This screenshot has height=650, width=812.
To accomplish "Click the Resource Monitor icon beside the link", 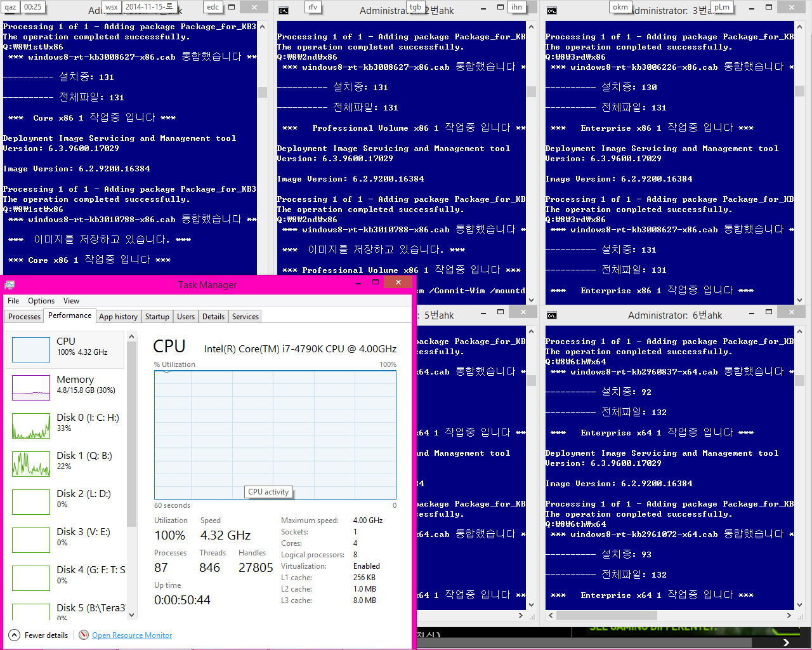I will [84, 635].
